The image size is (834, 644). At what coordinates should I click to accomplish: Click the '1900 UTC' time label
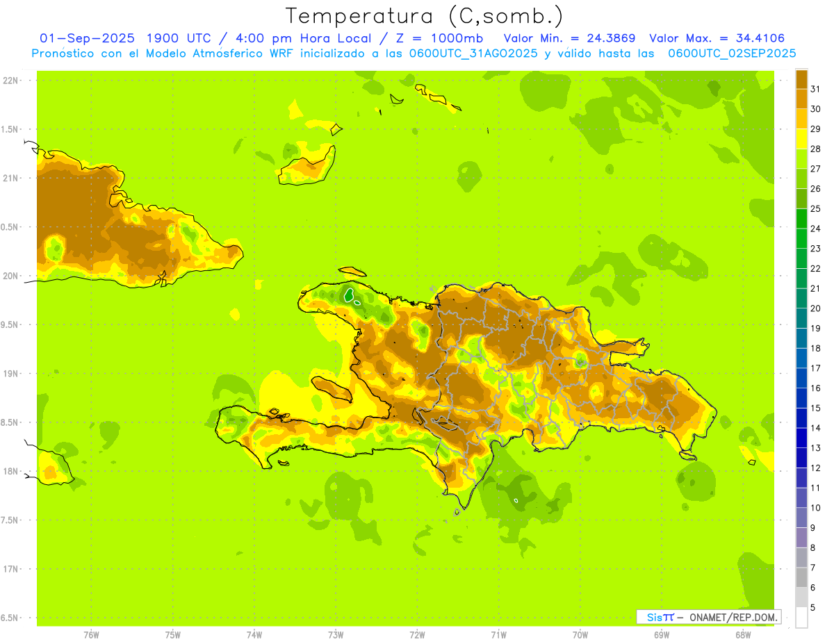[180, 39]
